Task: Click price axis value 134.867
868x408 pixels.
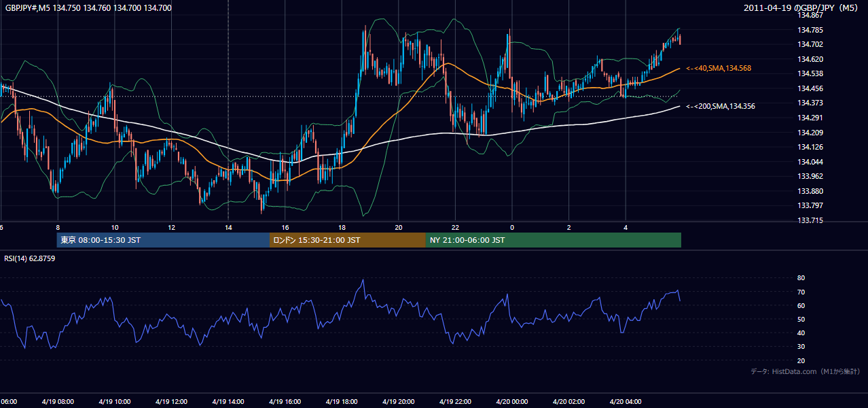Action: point(810,15)
